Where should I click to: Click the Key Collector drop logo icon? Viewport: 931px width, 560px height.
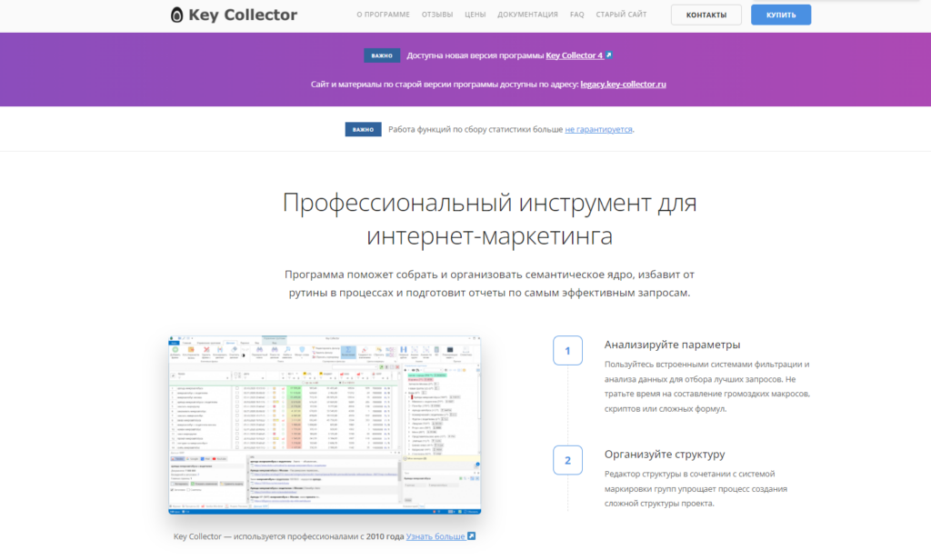[x=176, y=15]
